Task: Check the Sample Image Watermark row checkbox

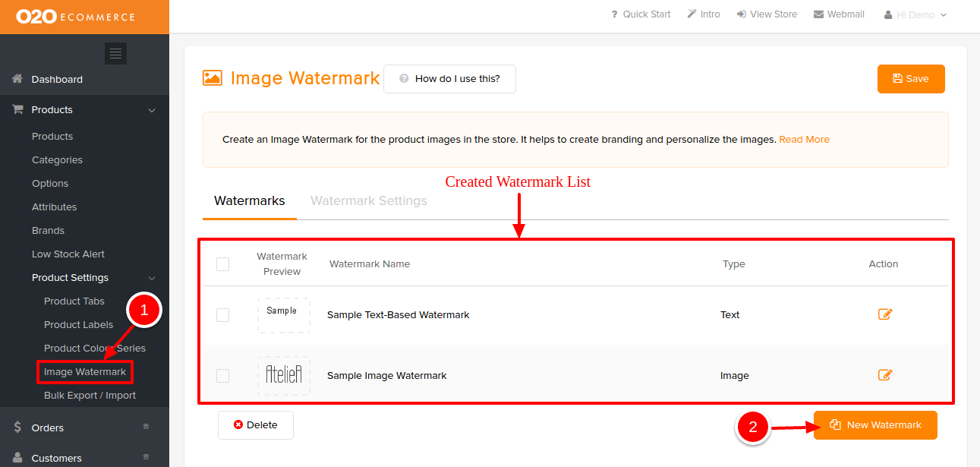Action: [222, 374]
